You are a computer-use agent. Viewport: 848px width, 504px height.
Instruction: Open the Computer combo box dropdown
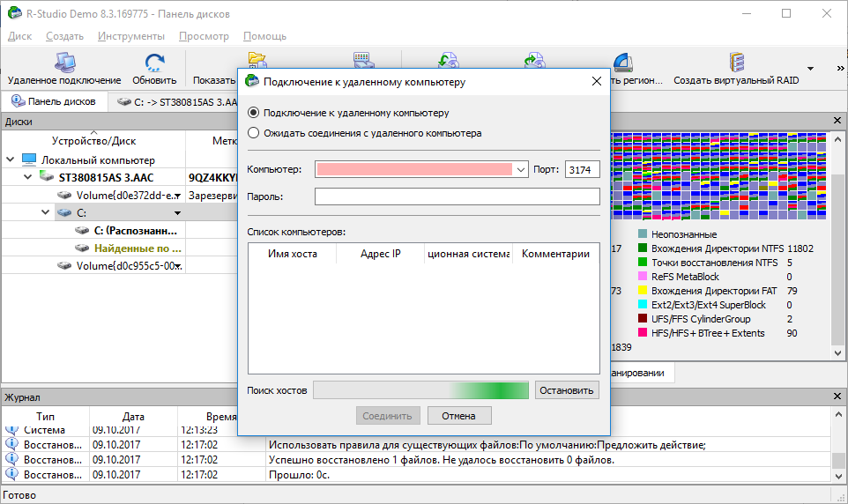tap(521, 169)
